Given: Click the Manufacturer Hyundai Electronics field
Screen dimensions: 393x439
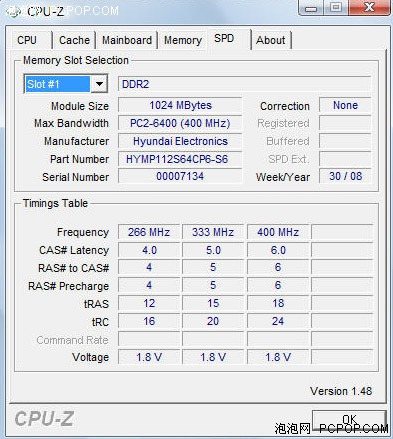Looking at the screenshot, I should pos(180,141).
